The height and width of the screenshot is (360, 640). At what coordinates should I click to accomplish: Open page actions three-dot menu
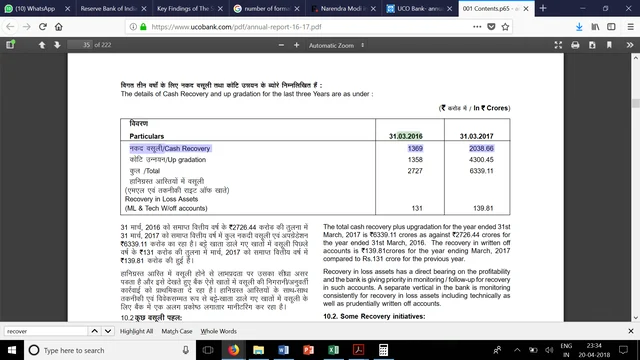click(477, 27)
